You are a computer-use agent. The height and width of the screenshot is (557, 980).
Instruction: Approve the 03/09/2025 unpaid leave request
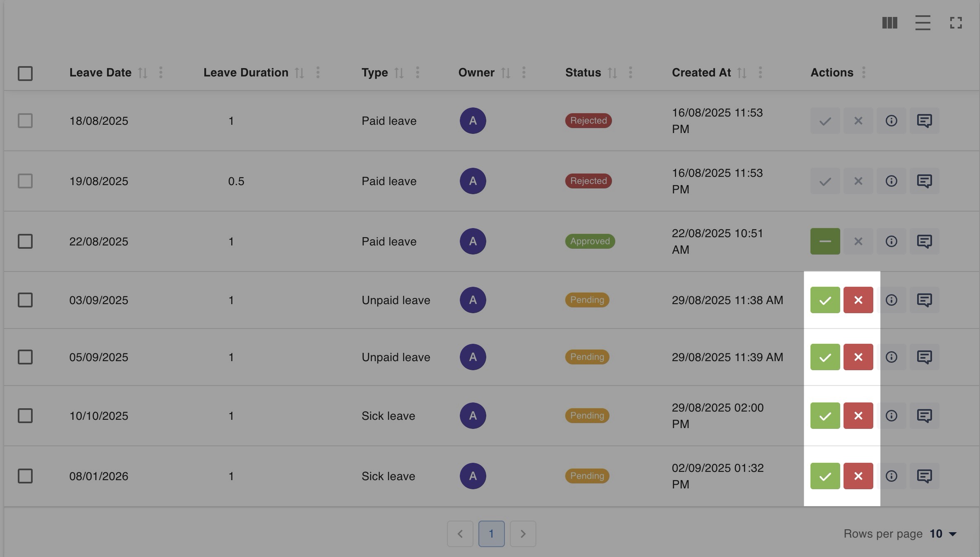pyautogui.click(x=825, y=300)
